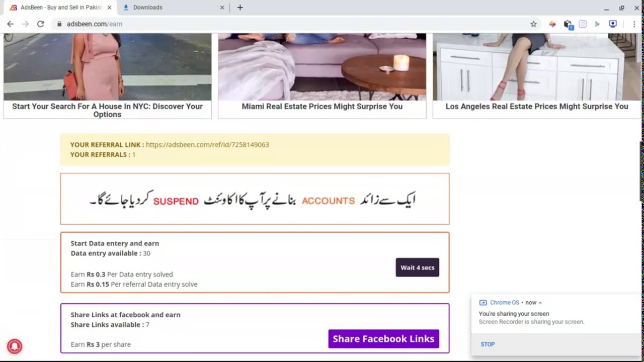Stop screen sharing via STOP
This screenshot has width=644, height=362.
click(x=488, y=344)
